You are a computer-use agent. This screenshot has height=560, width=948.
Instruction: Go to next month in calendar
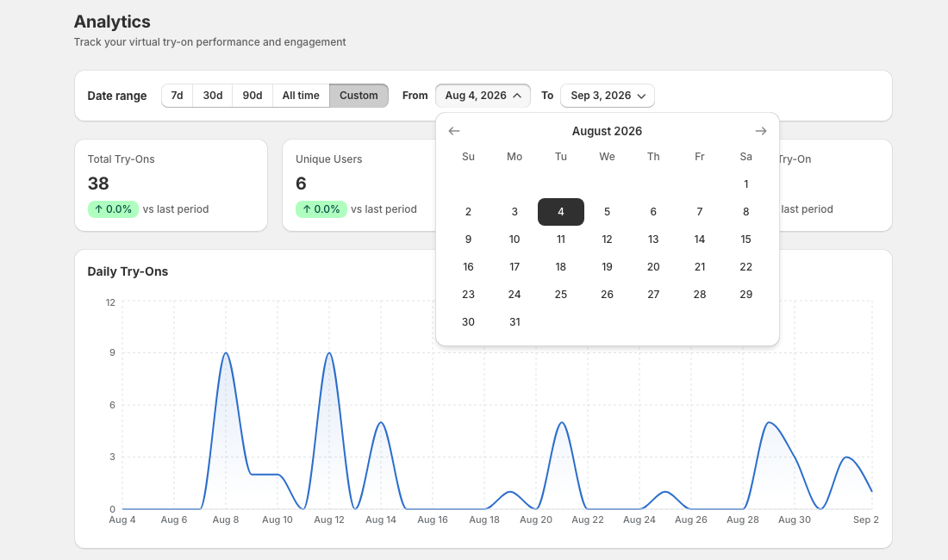click(x=761, y=131)
